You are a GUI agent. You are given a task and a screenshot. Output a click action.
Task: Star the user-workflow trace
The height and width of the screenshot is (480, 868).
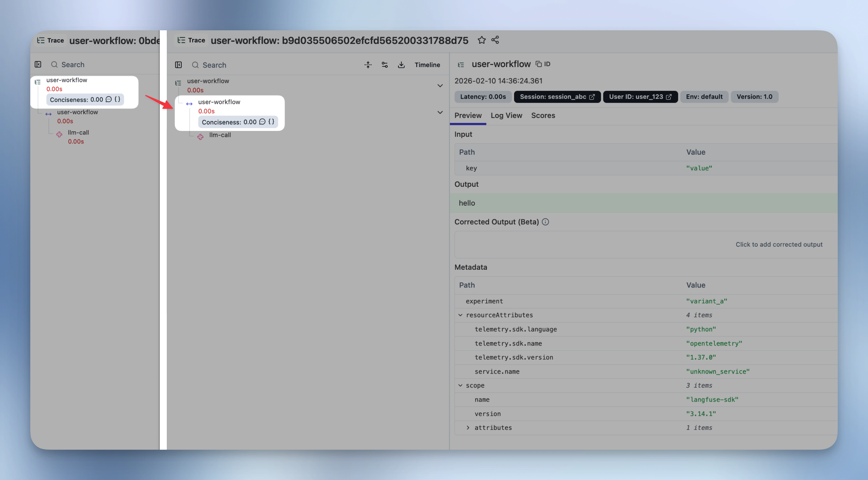[482, 40]
